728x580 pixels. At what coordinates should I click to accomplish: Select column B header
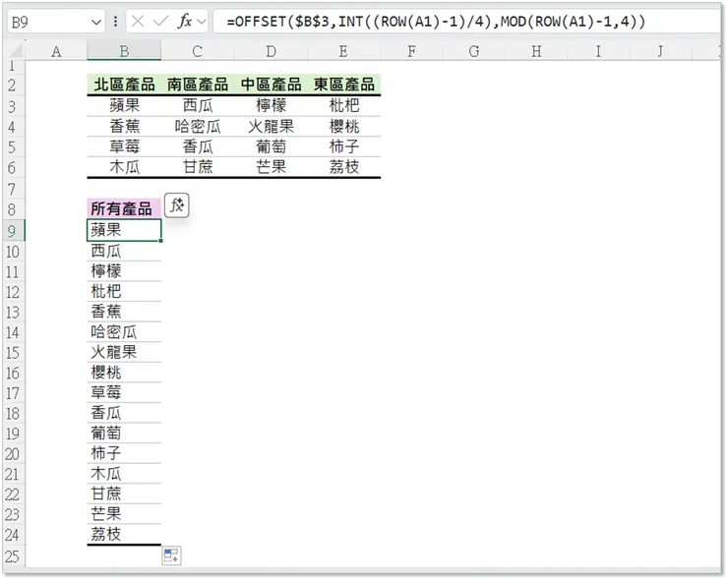tap(124, 51)
